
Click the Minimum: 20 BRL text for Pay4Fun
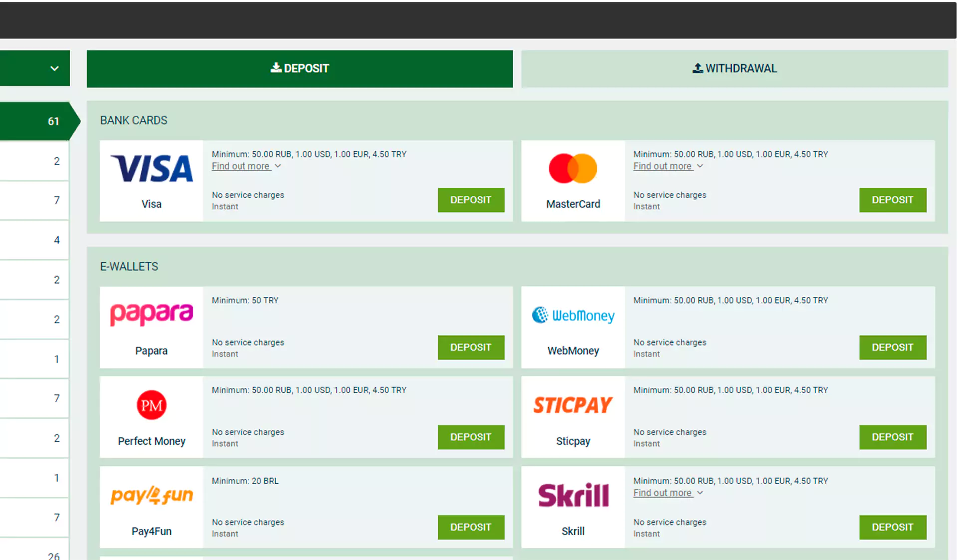point(245,481)
